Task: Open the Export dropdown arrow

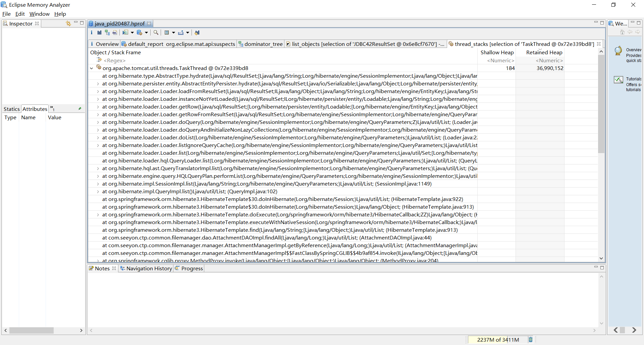Action: tap(187, 32)
